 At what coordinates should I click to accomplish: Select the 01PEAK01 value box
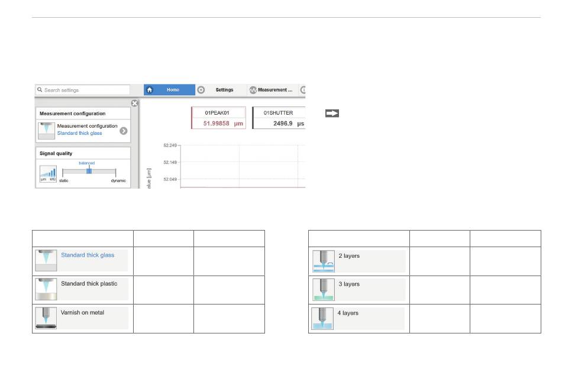[x=217, y=118]
